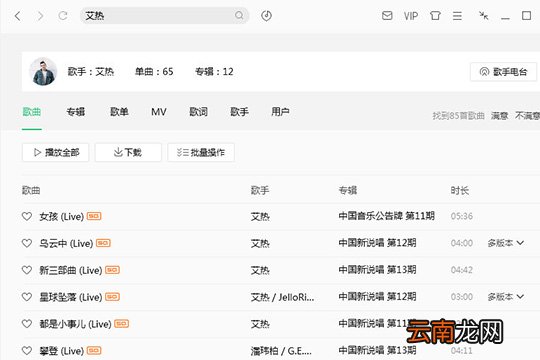Viewport: 540px width, 360px height.
Task: Open the main menu hamburger icon
Action: click(x=457, y=16)
